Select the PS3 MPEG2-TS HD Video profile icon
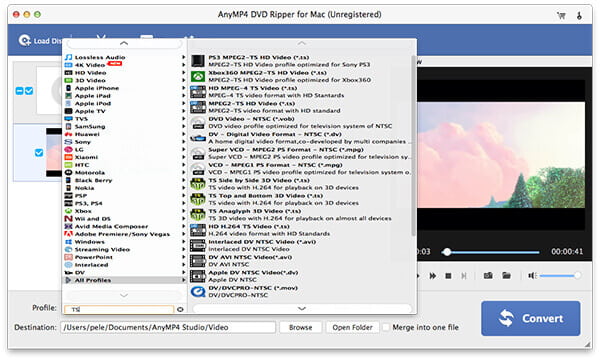 [x=198, y=61]
